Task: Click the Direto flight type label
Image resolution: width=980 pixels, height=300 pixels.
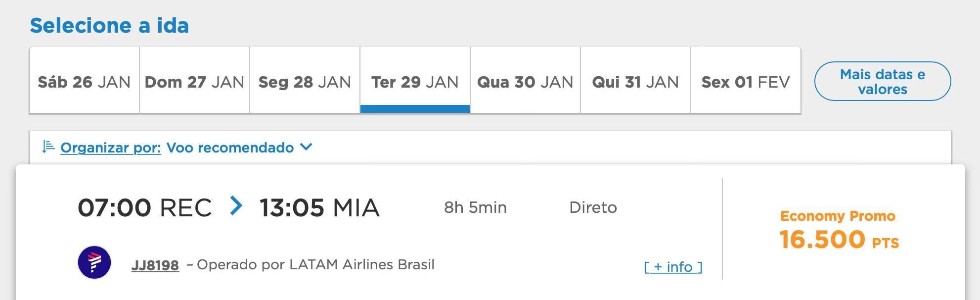Action: click(x=593, y=207)
